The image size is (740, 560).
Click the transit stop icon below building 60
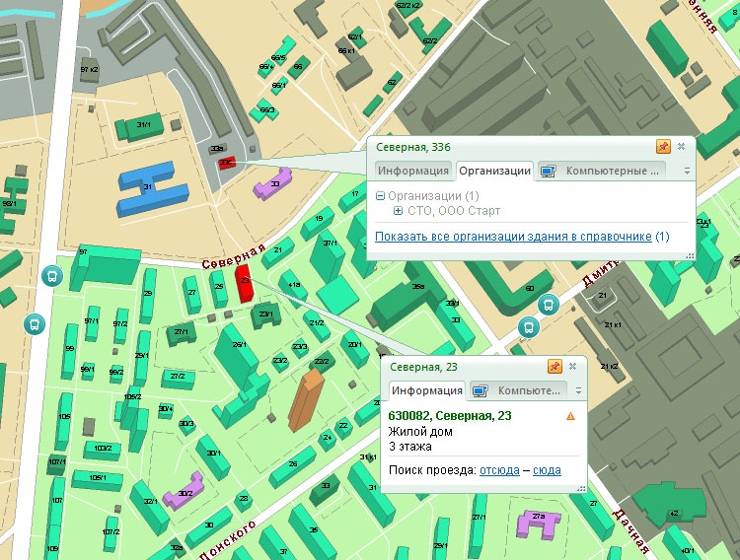tap(530, 326)
